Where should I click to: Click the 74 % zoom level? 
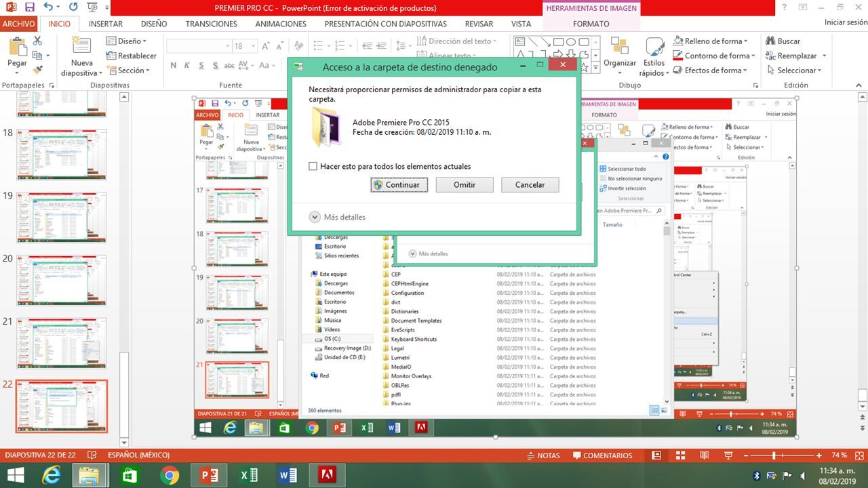pyautogui.click(x=839, y=455)
